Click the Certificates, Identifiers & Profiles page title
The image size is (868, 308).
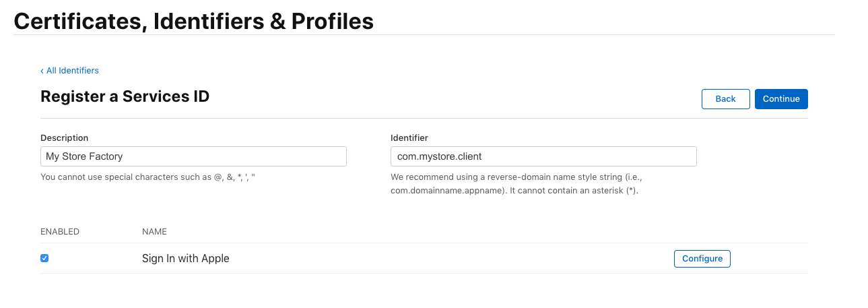coord(194,21)
